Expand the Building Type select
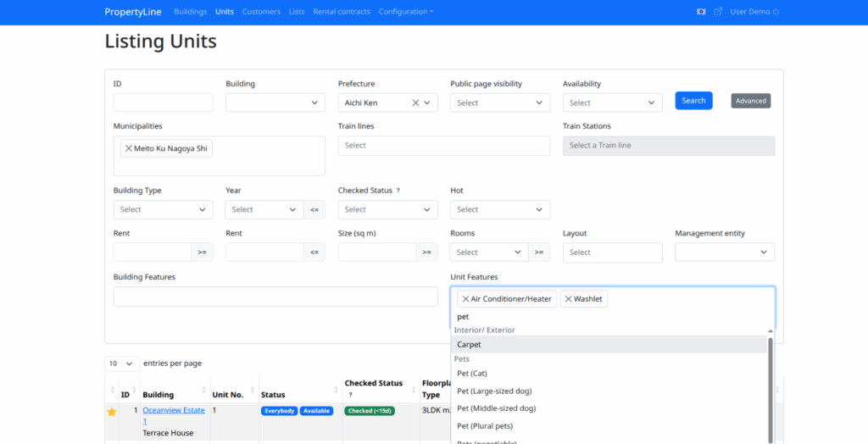 coord(163,209)
